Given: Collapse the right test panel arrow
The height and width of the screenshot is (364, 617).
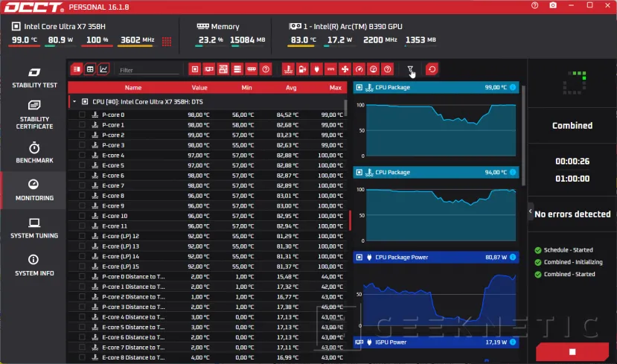Looking at the screenshot, I should (531, 212).
